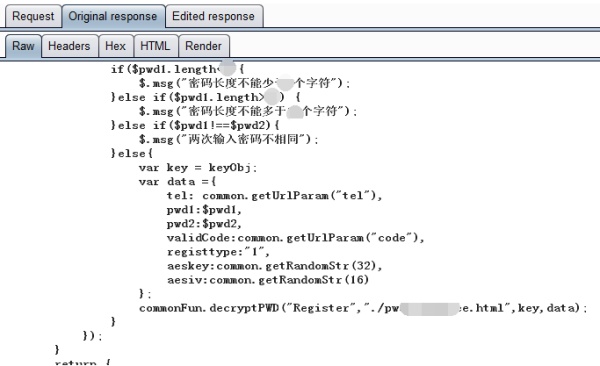Screen dimensions: 600x366
Task: Click the line 'registtype:"1",'
Action: pos(218,252)
